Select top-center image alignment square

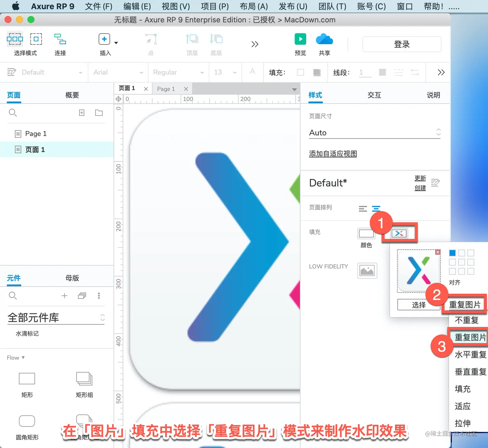(462, 253)
